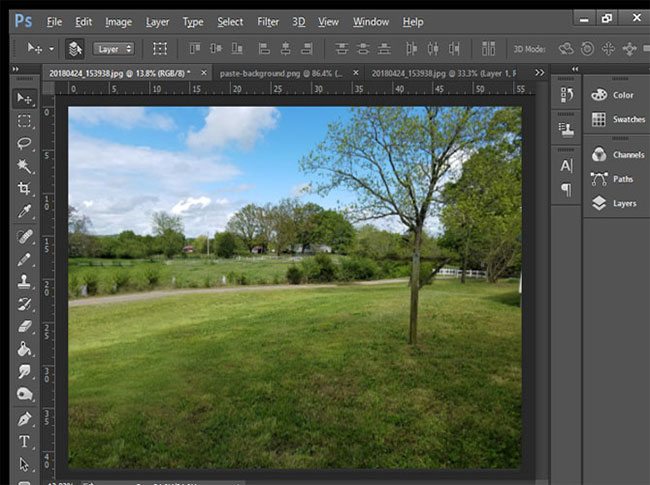Open the Swatches panel

coord(627,119)
